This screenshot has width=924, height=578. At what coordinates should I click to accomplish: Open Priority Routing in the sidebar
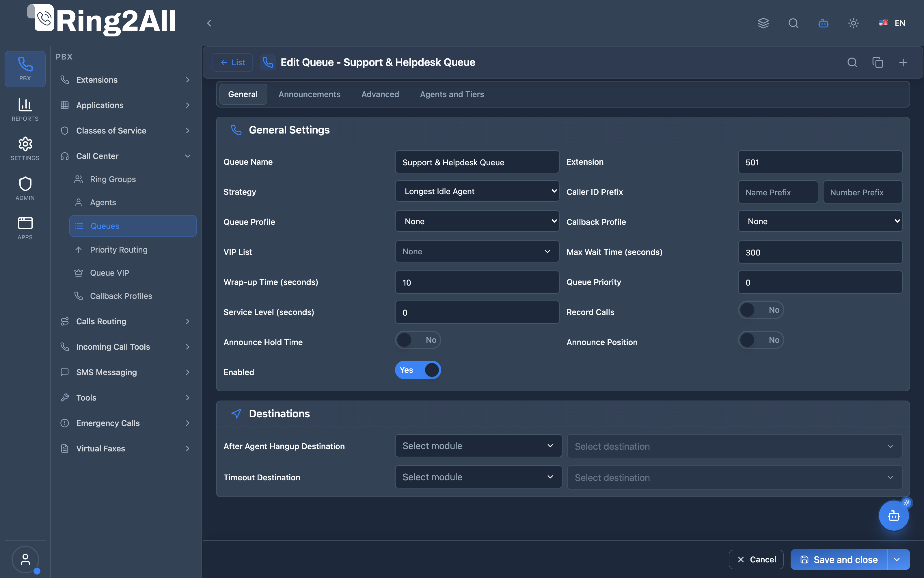pyautogui.click(x=133, y=250)
